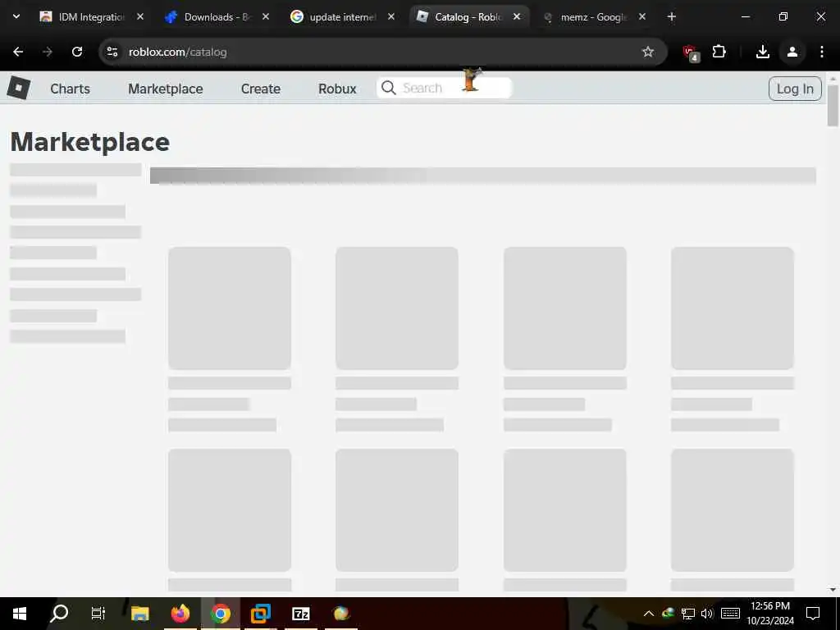
Task: Open Chrome three-dot menu
Action: tap(821, 52)
